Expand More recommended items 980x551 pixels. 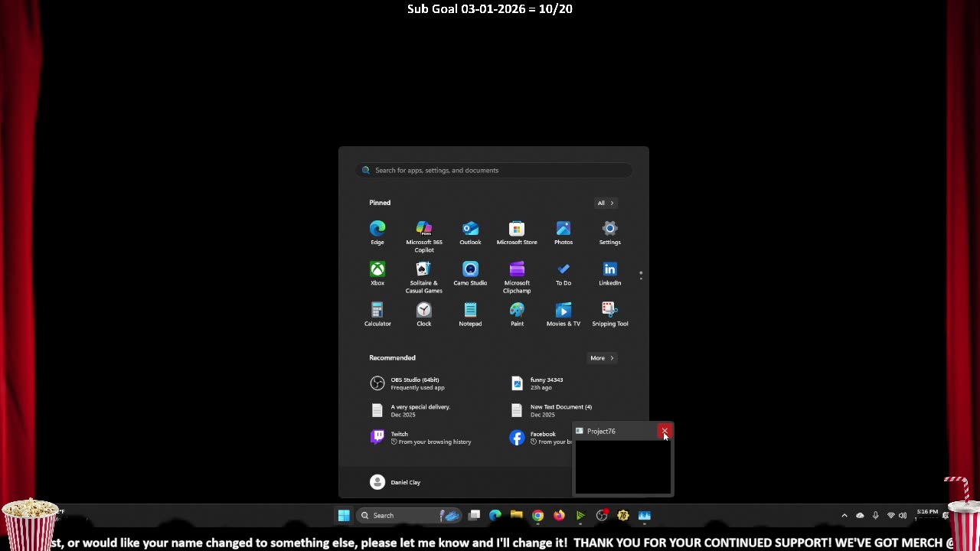(602, 357)
